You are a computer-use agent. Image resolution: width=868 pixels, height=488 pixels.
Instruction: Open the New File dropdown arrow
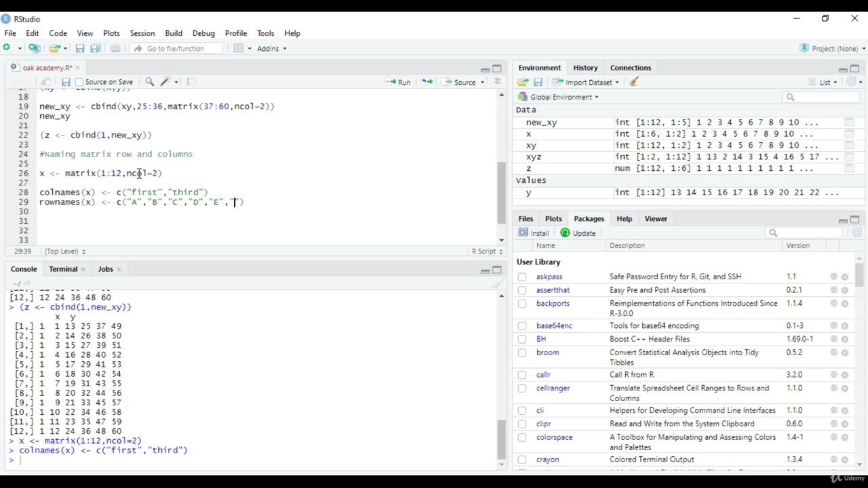(x=20, y=48)
